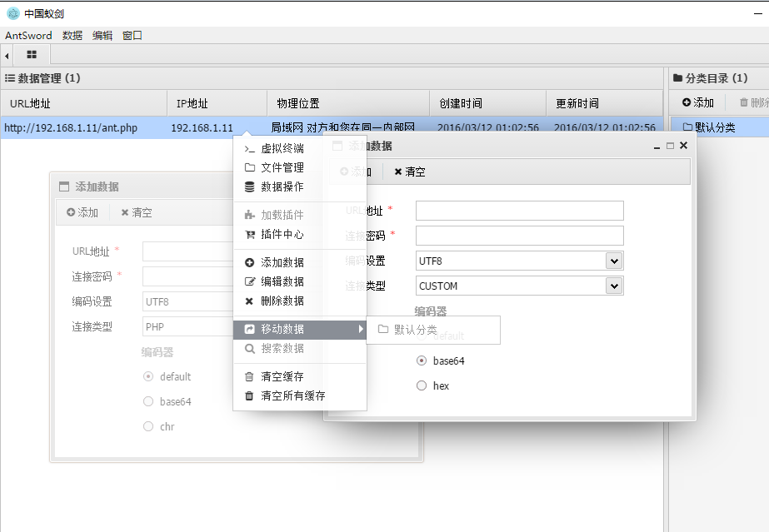Viewport: 769px width, 532px height.
Task: Click URL地址 input in background 添加数据 window
Action: 187,251
